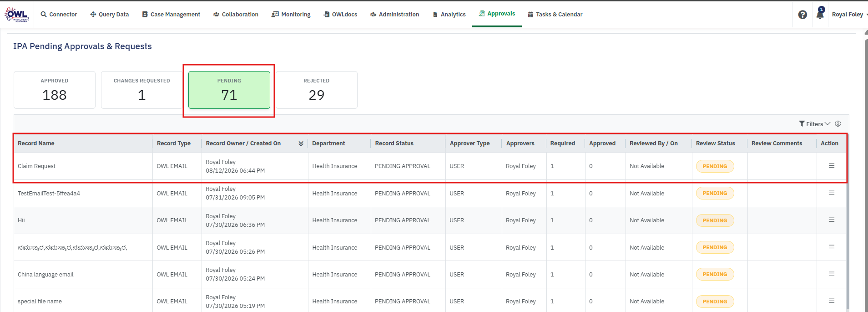Screen dimensions: 868x312
Task: Select the Approved count card
Action: 55,90
